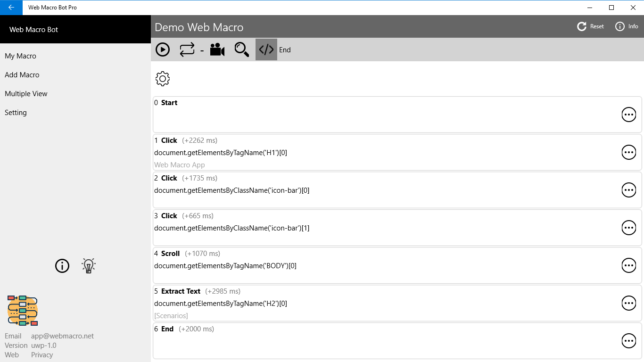Viewport: 644px width, 362px height.
Task: Open options for the Start step
Action: pyautogui.click(x=629, y=114)
